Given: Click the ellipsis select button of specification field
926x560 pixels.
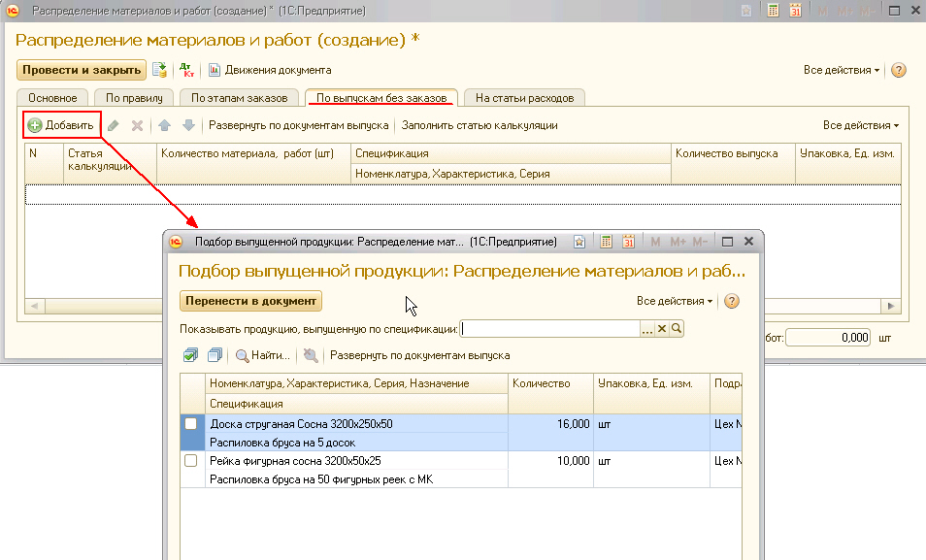Looking at the screenshot, I should pyautogui.click(x=647, y=329).
